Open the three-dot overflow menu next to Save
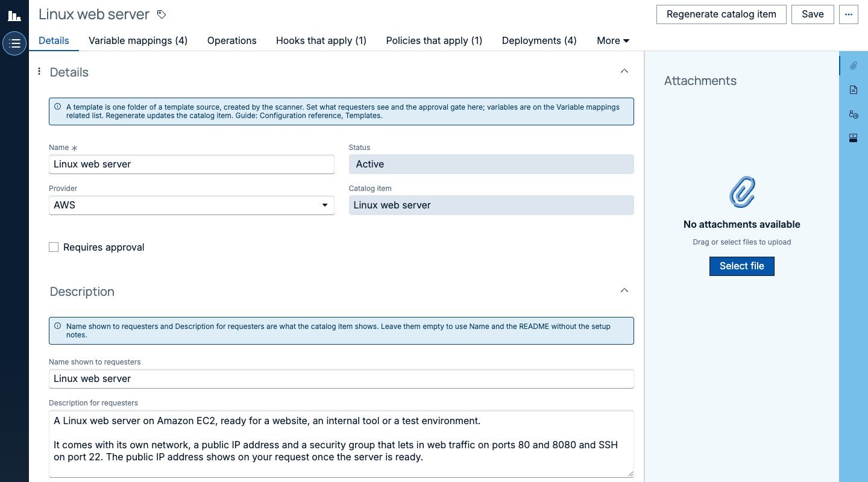 (x=849, y=14)
